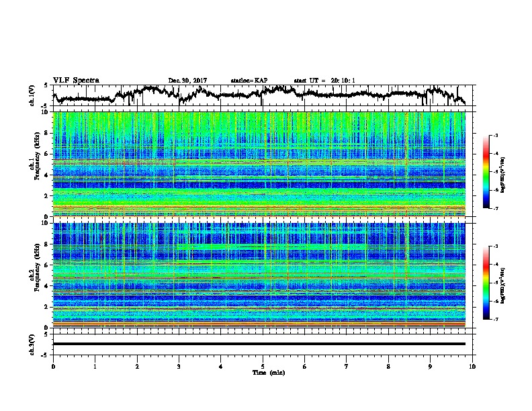
Task: Click the time axis tick label "3"
Action: point(179,367)
